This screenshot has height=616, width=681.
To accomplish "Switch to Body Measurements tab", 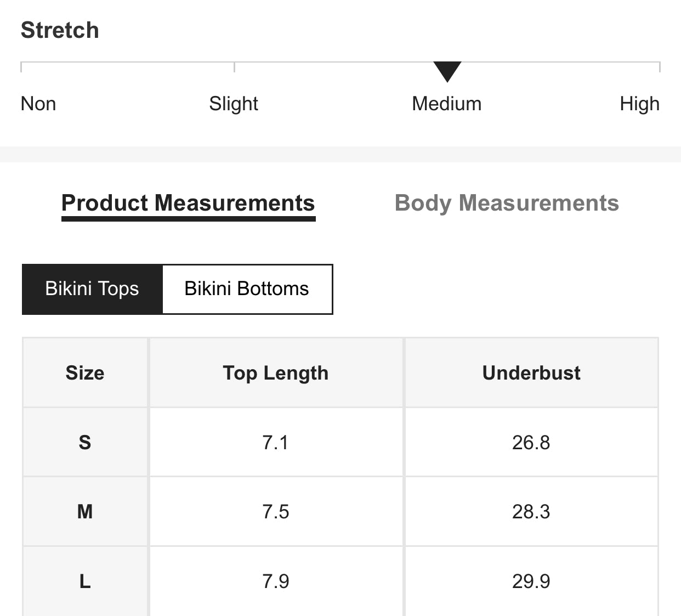I will pos(507,203).
